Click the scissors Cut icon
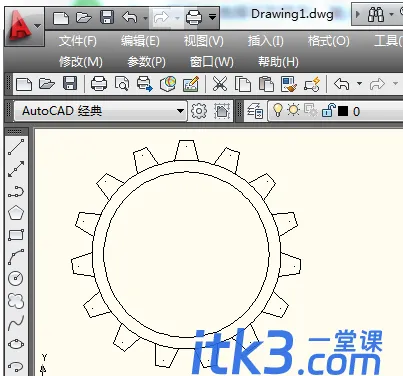This screenshot has width=403, height=376. pyautogui.click(x=220, y=84)
